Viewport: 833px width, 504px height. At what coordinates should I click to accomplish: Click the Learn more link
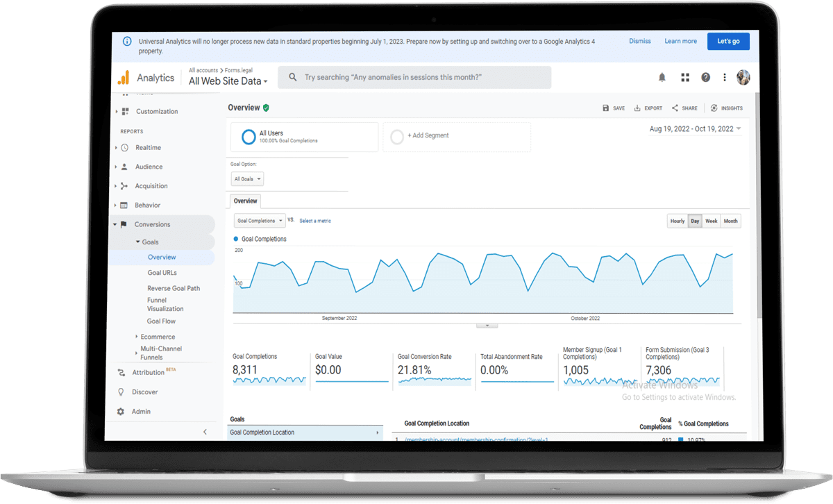680,41
